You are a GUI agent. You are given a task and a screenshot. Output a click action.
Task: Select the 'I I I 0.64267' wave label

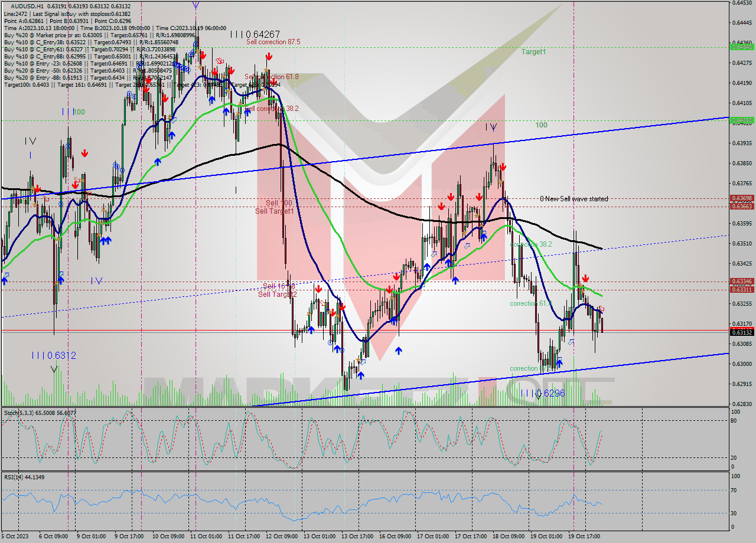pos(255,34)
